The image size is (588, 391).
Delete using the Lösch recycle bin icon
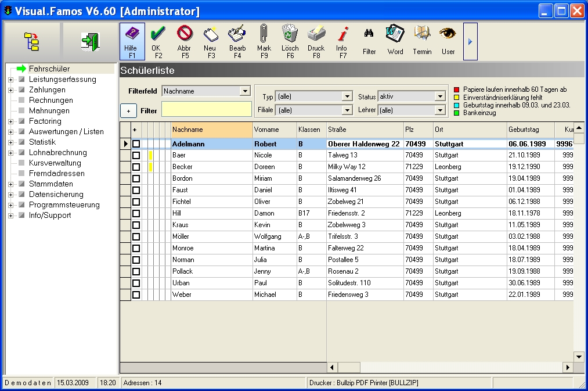[x=290, y=35]
